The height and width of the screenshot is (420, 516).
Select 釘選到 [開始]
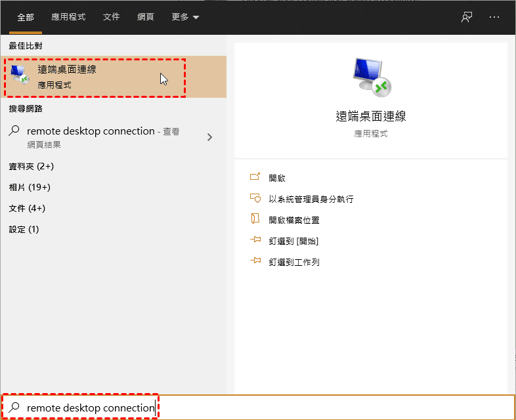click(x=293, y=241)
